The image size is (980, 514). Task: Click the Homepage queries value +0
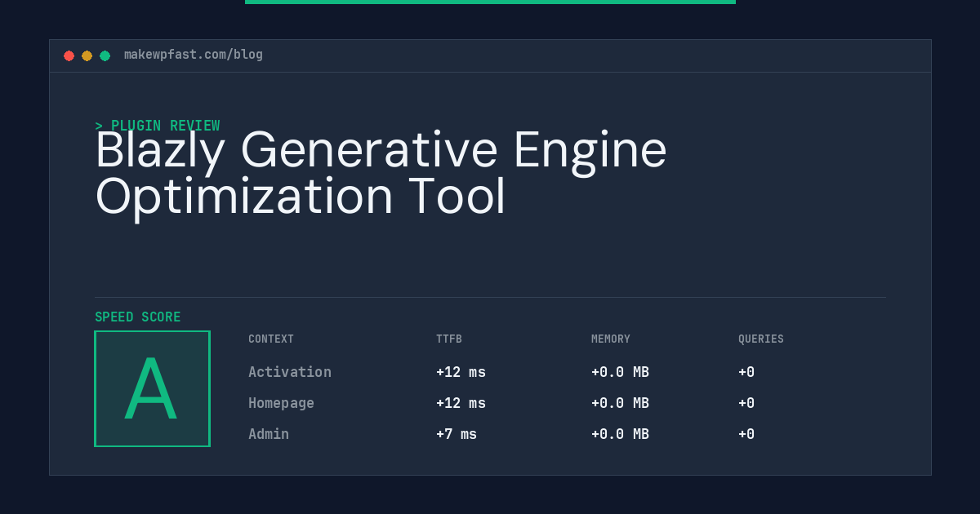point(746,403)
